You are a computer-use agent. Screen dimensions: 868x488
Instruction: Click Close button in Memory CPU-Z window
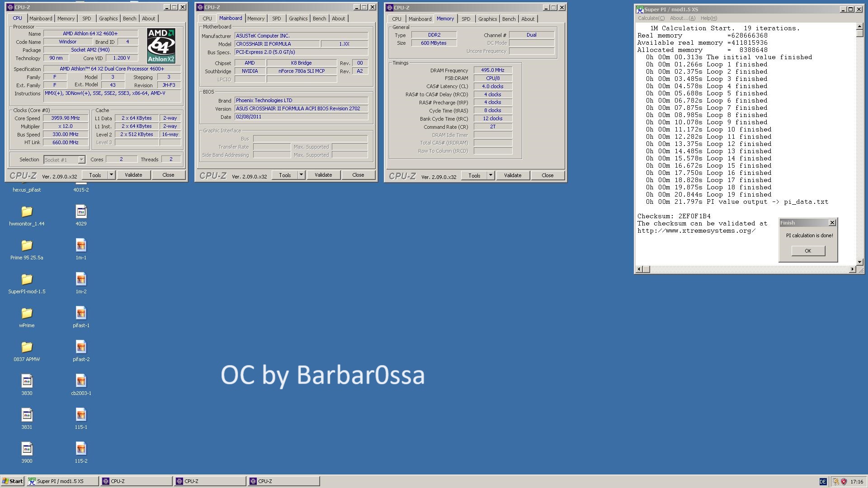(547, 175)
